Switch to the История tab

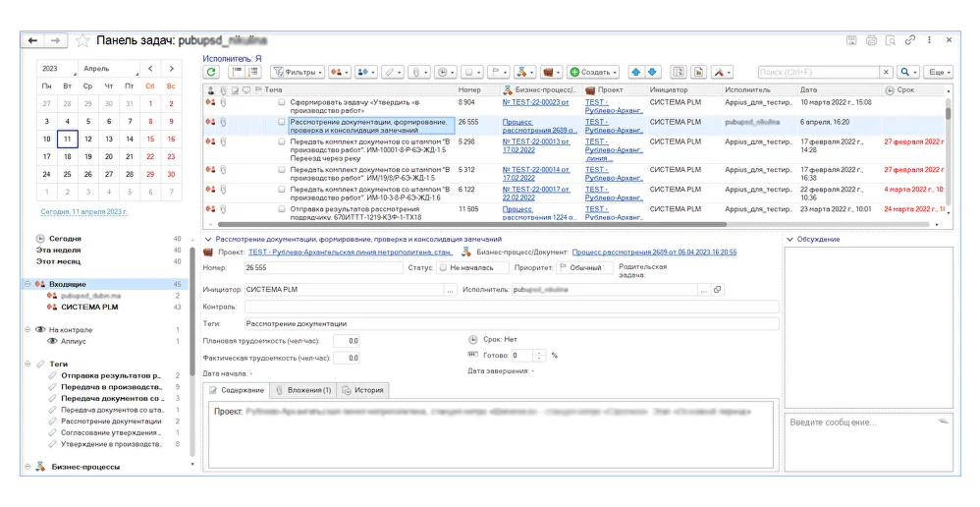[x=362, y=390]
